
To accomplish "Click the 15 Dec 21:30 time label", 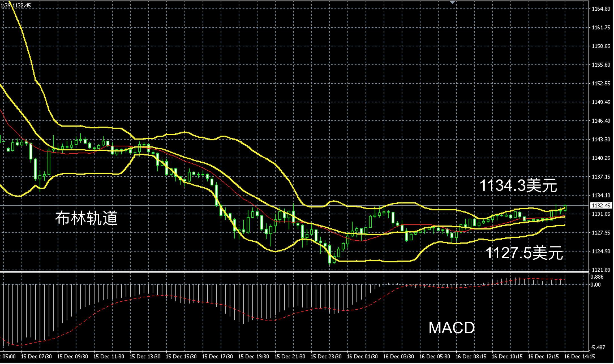I will coord(290,356).
